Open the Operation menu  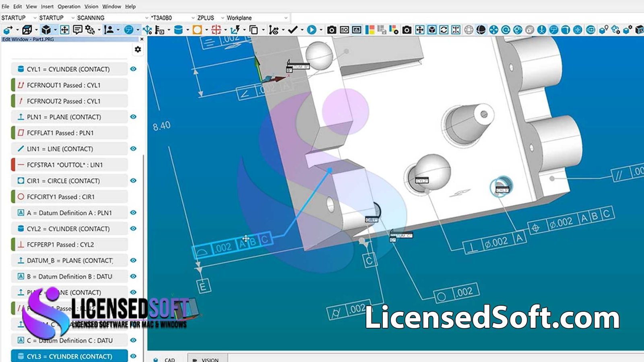click(x=69, y=6)
